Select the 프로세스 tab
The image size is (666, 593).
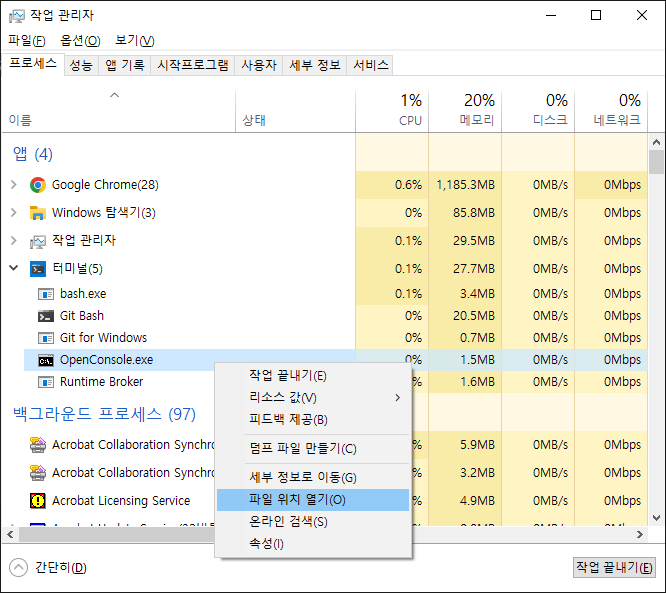[x=33, y=64]
